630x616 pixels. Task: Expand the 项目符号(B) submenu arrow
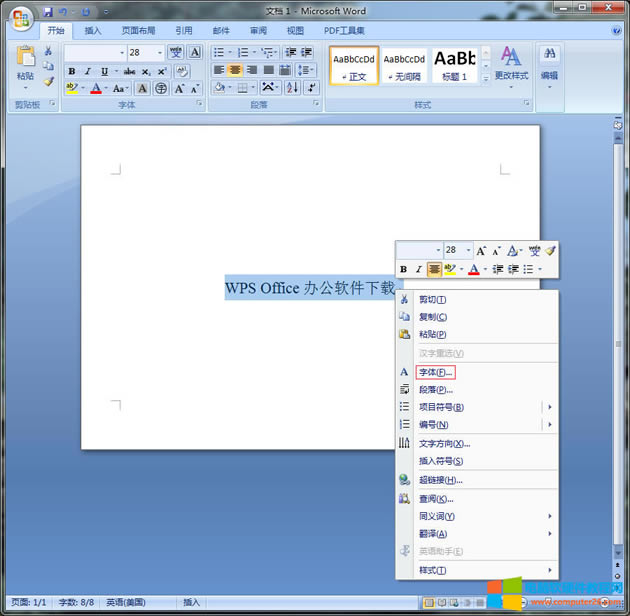pyautogui.click(x=550, y=407)
